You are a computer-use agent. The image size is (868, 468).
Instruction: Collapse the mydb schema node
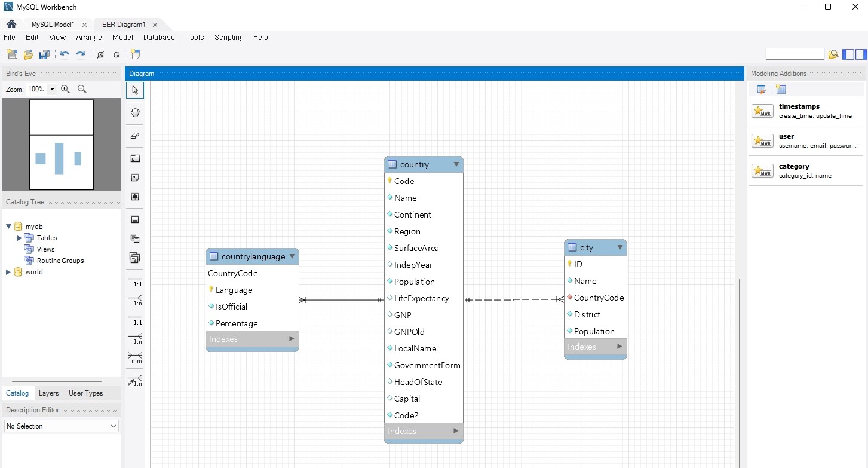click(x=9, y=227)
